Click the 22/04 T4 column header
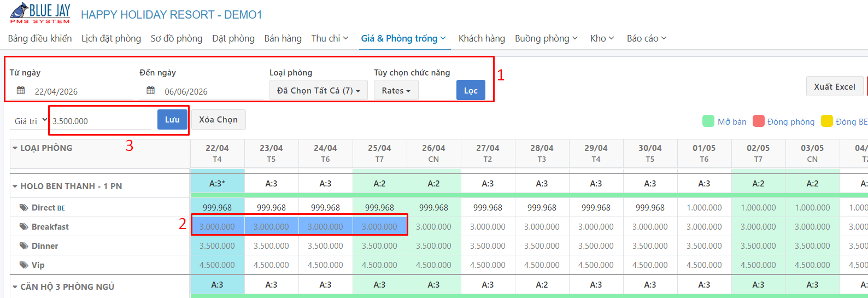Viewport: 868px width, 298px height. tap(217, 153)
